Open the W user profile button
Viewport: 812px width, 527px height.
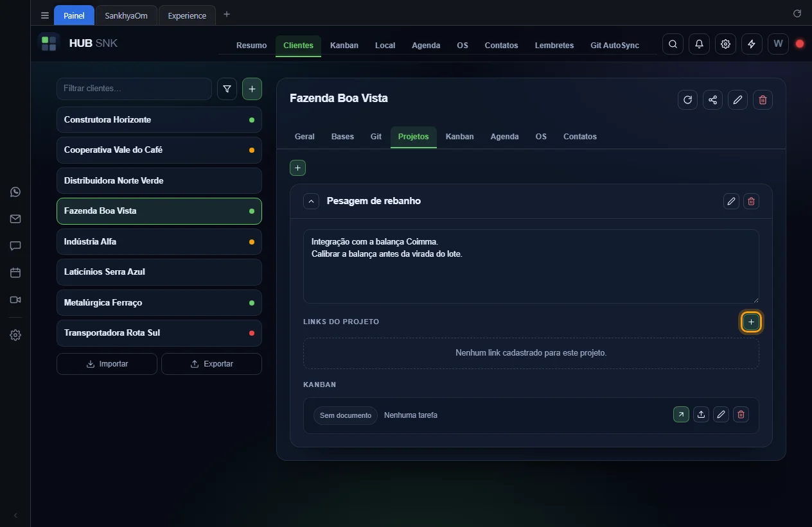click(778, 44)
